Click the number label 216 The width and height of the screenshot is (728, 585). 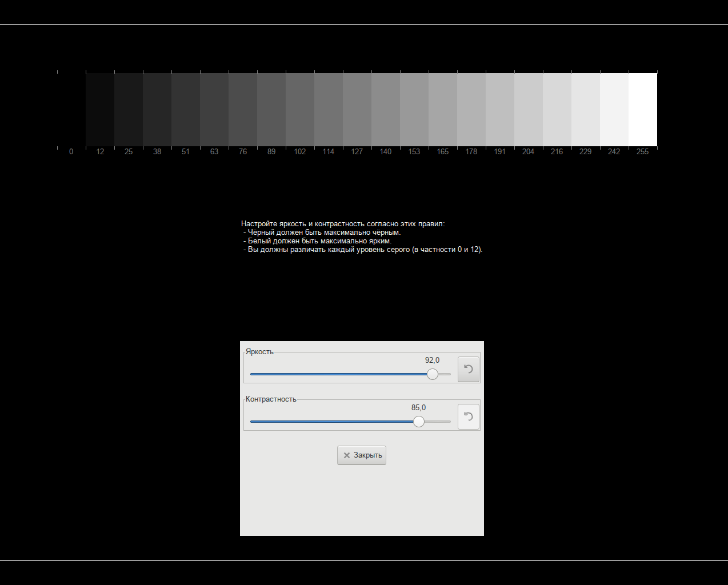[557, 152]
